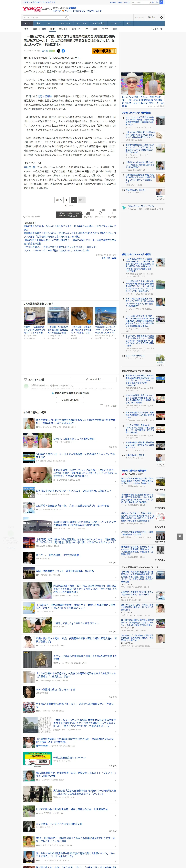Close the reaction tooltip popup
This screenshot has height=868, width=186.
tap(80, 213)
